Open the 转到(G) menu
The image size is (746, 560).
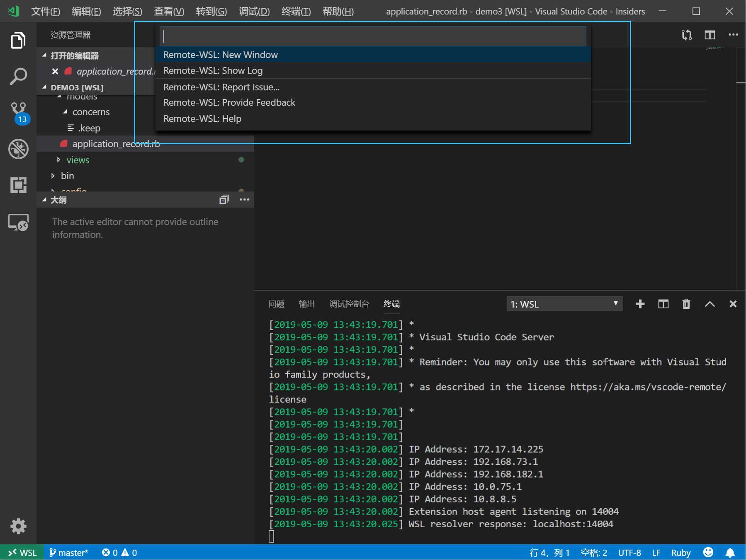pos(211,11)
